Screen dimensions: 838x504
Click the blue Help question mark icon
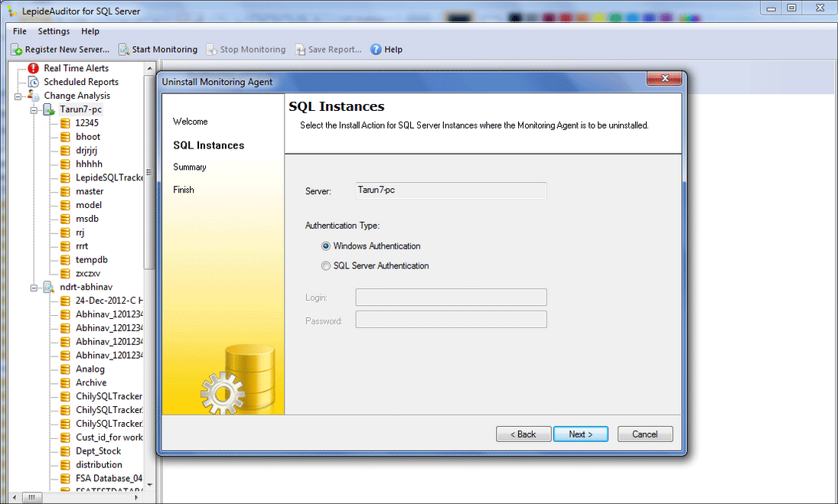[376, 49]
